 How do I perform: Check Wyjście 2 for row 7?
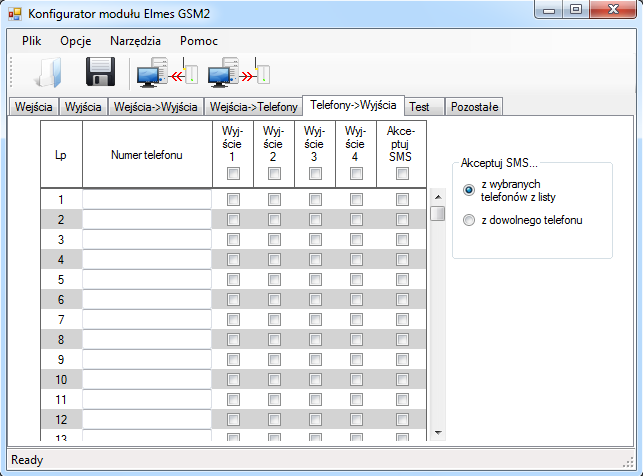click(274, 320)
